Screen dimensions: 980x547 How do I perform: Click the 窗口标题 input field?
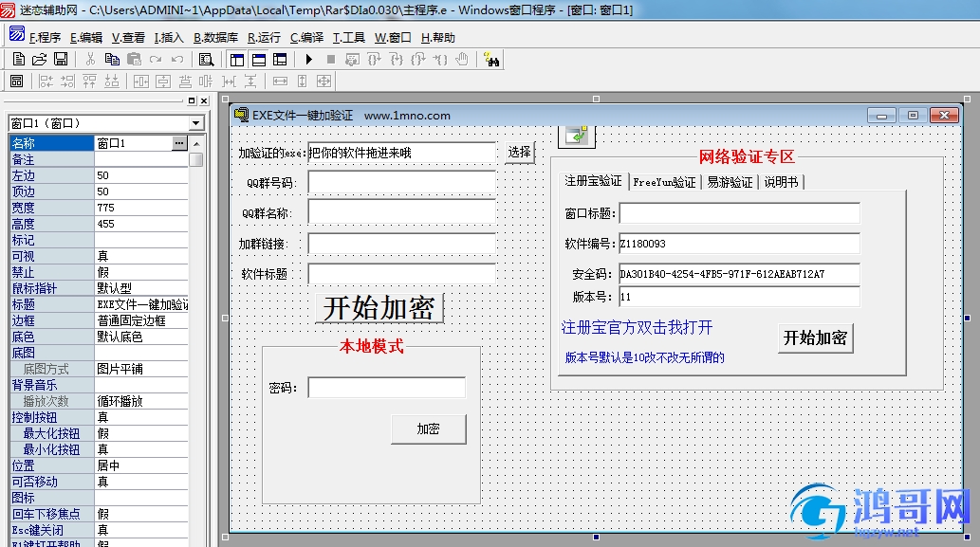[739, 213]
